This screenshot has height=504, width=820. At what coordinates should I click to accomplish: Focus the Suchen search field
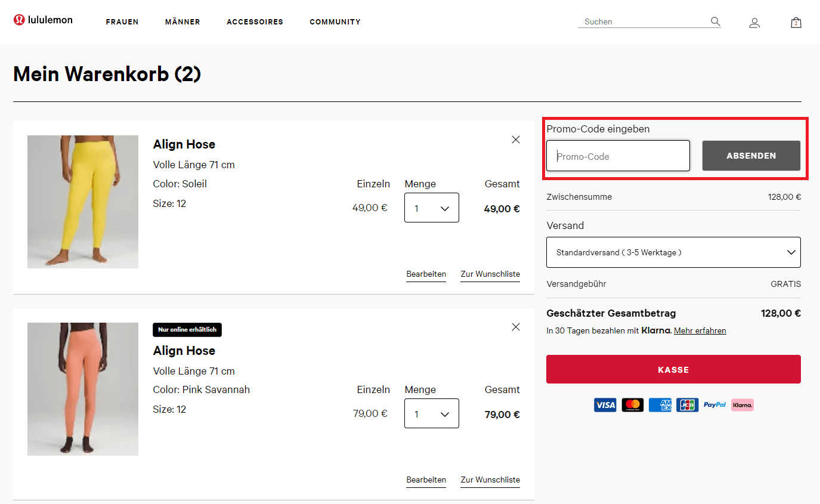tap(644, 21)
